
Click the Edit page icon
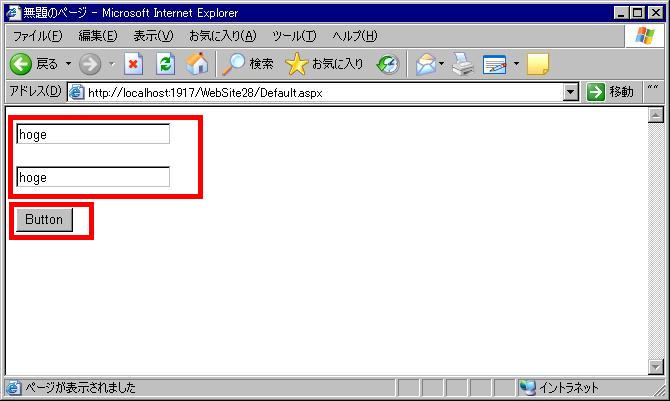point(494,64)
